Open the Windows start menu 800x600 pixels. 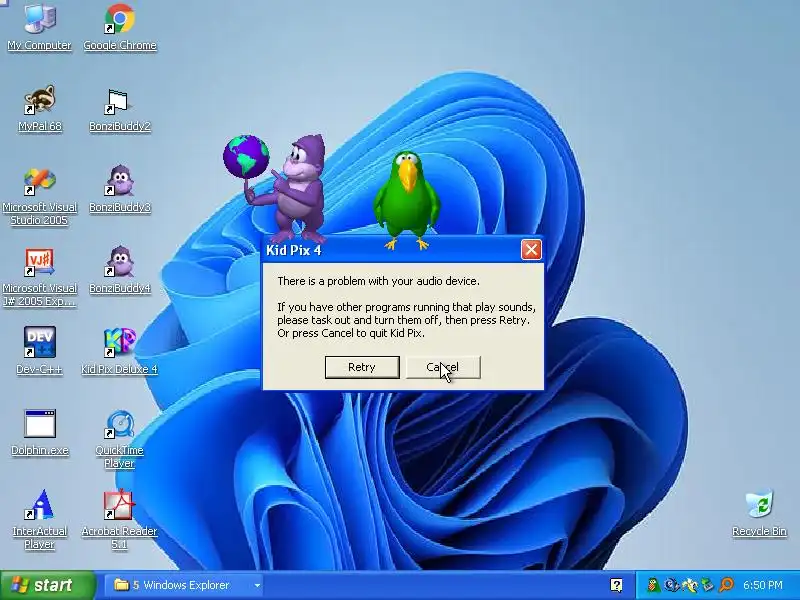coord(47,585)
